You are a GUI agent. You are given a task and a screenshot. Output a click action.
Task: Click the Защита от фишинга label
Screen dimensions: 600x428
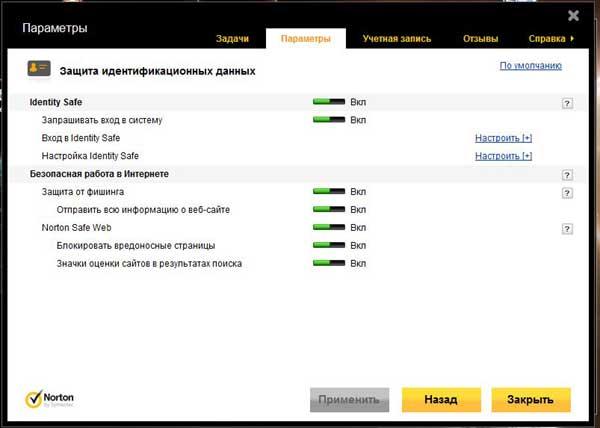tap(83, 192)
